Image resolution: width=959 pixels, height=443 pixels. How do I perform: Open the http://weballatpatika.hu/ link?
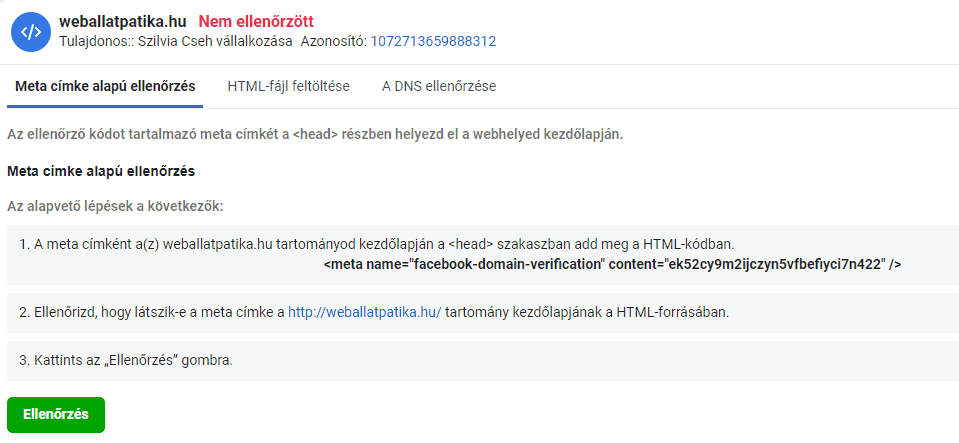click(x=364, y=312)
